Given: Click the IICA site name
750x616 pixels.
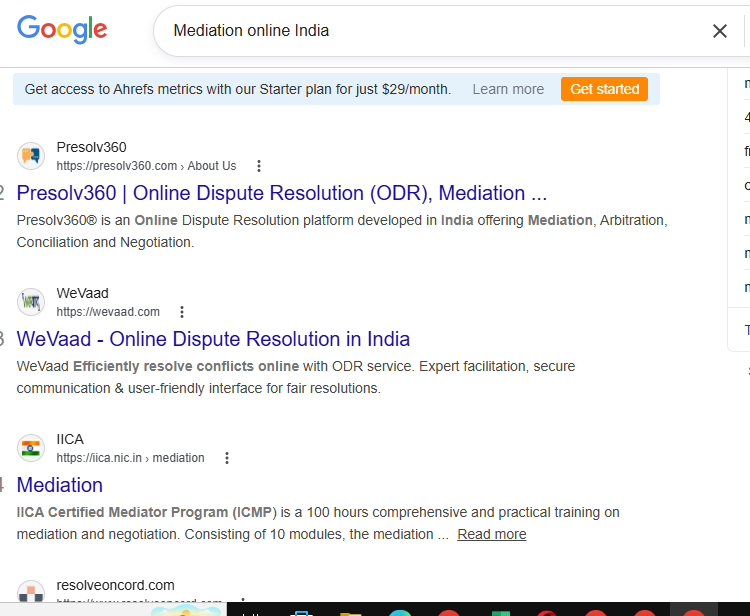Looking at the screenshot, I should (70, 439).
